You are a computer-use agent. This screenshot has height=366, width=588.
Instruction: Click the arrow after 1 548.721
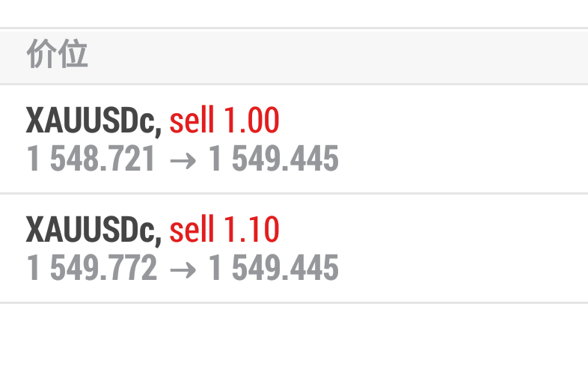pos(183,159)
